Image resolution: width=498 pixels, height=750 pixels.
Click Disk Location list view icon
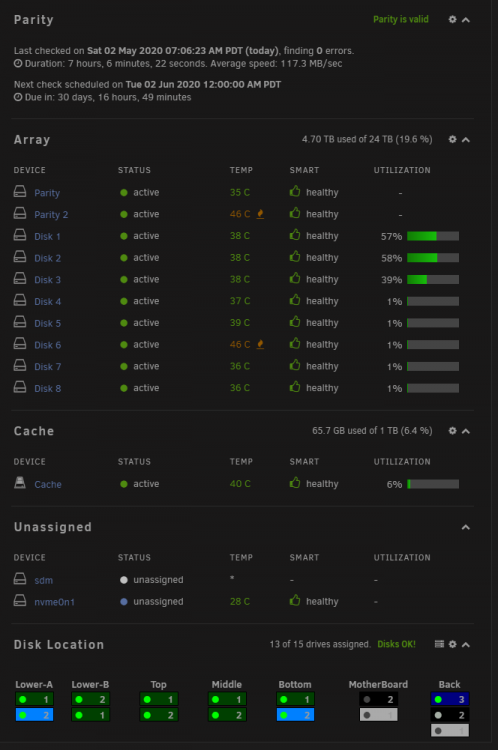pyautogui.click(x=439, y=644)
